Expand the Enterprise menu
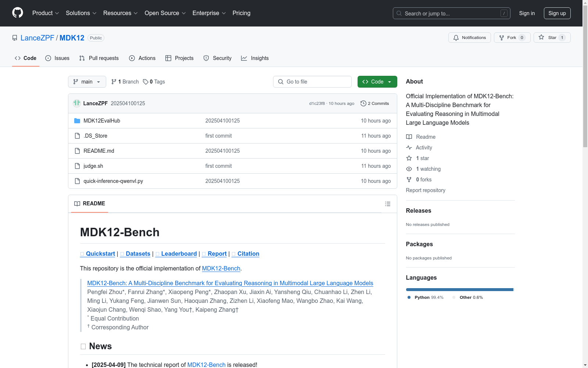The image size is (588, 368). point(209,13)
